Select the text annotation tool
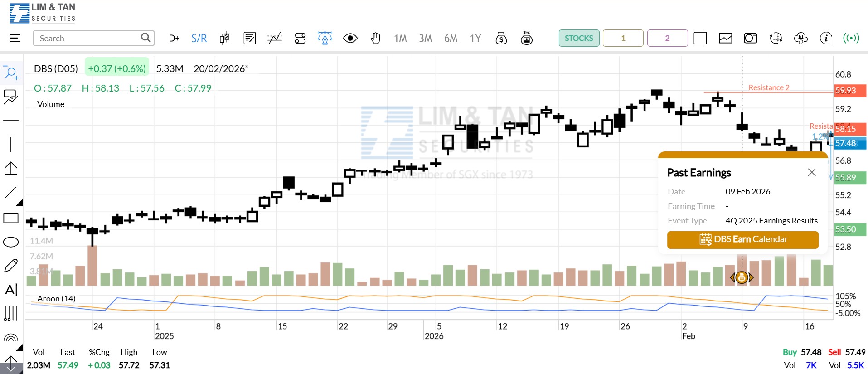Image resolution: width=868 pixels, height=374 pixels. [x=11, y=290]
